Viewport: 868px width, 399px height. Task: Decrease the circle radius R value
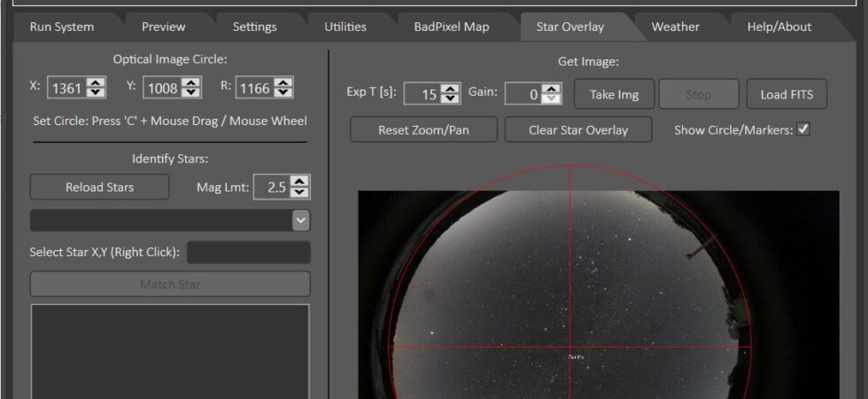point(283,92)
